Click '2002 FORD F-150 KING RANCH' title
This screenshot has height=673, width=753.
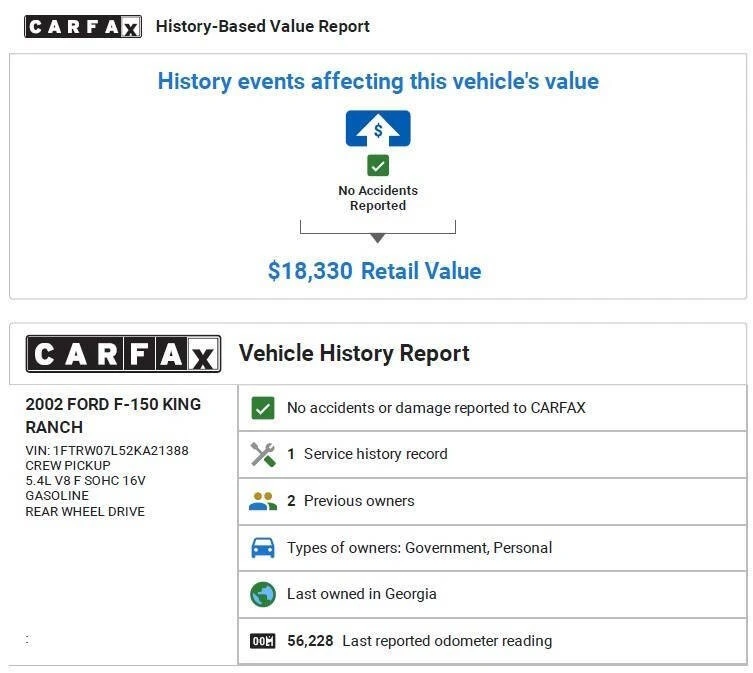click(x=113, y=416)
